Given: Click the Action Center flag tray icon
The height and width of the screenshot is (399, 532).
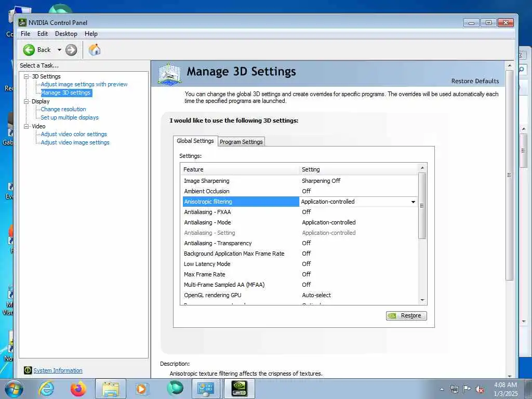Looking at the screenshot, I should coord(467,389).
